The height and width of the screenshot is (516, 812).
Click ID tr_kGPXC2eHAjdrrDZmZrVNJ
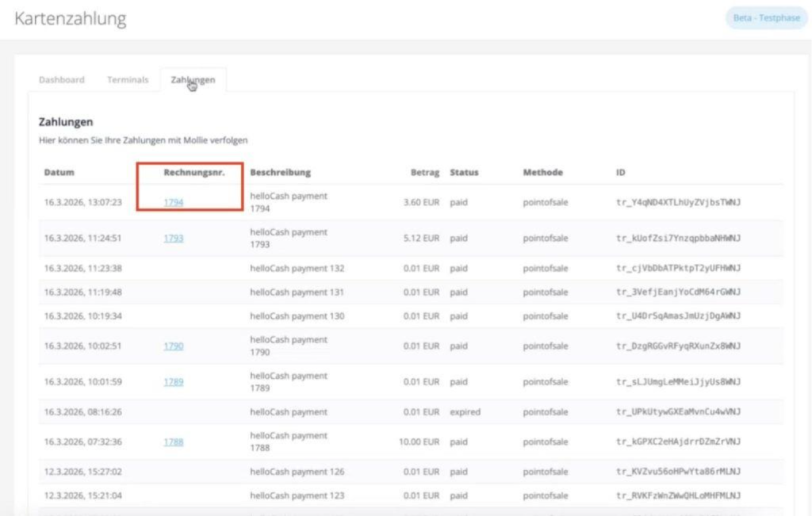click(679, 442)
